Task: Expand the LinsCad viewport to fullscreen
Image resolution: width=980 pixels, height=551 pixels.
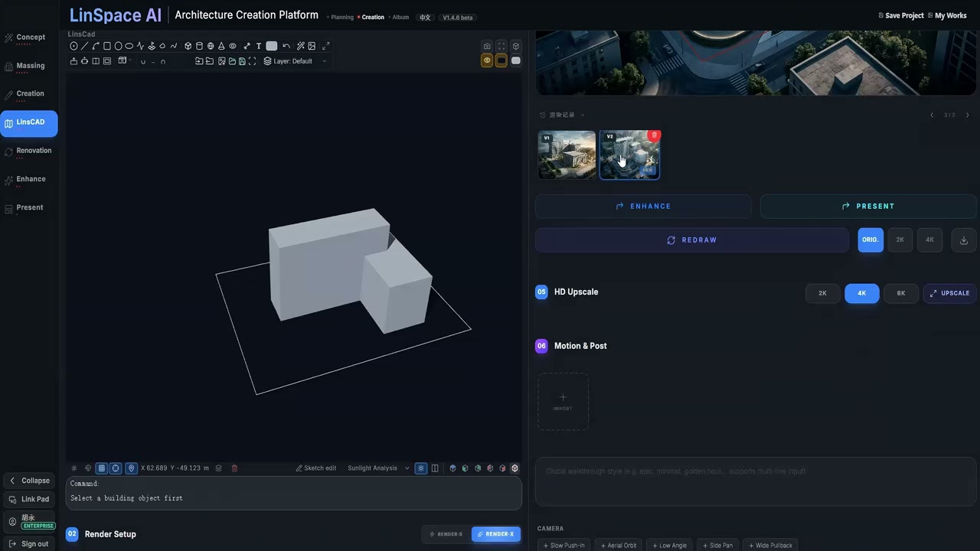Action: coord(326,46)
